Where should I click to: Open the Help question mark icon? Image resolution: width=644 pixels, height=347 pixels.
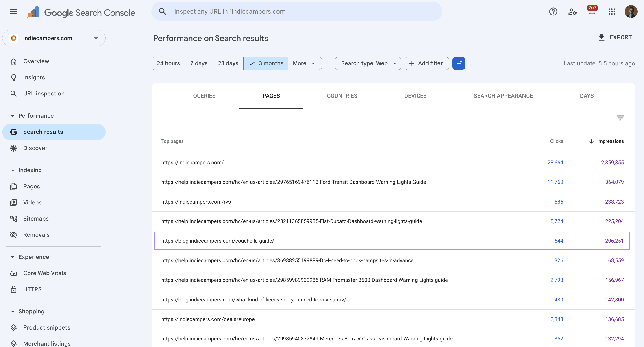(x=553, y=11)
